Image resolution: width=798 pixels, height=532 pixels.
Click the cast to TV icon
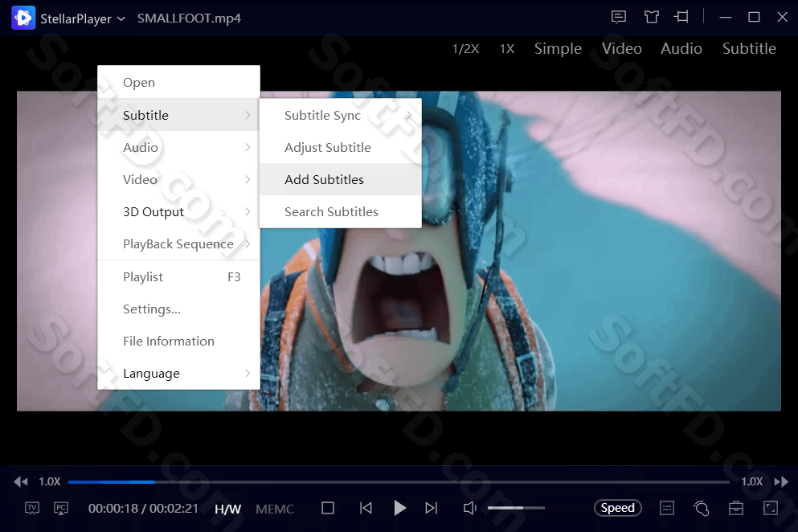(x=32, y=508)
